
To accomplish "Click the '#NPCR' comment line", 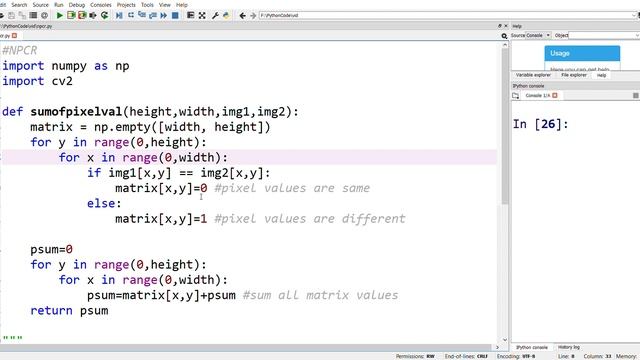I will [x=19, y=51].
